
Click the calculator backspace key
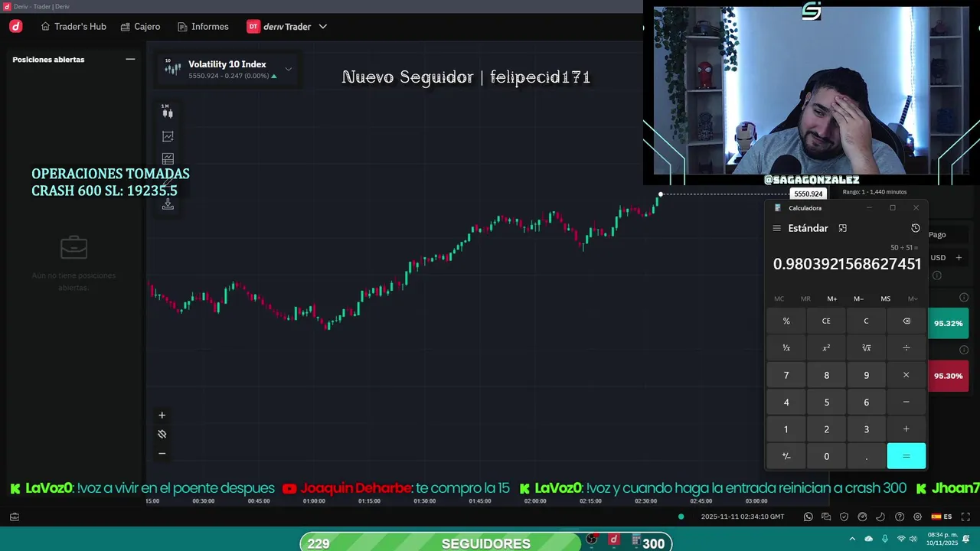[x=906, y=321]
